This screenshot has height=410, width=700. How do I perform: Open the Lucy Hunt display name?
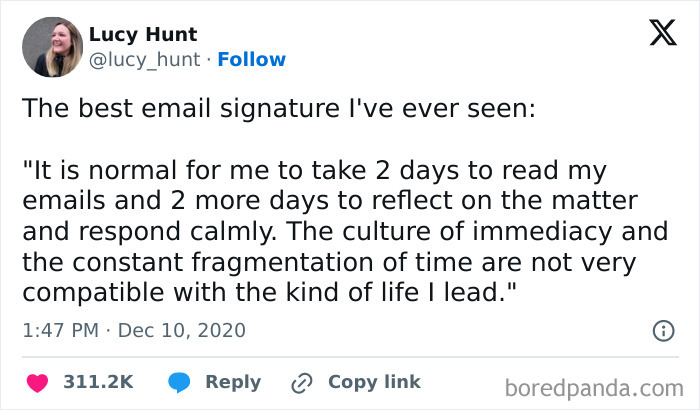click(x=143, y=35)
